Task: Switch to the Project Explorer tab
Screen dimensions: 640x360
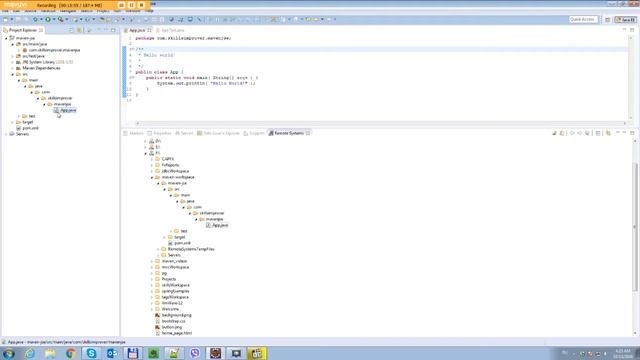Action: point(23,30)
